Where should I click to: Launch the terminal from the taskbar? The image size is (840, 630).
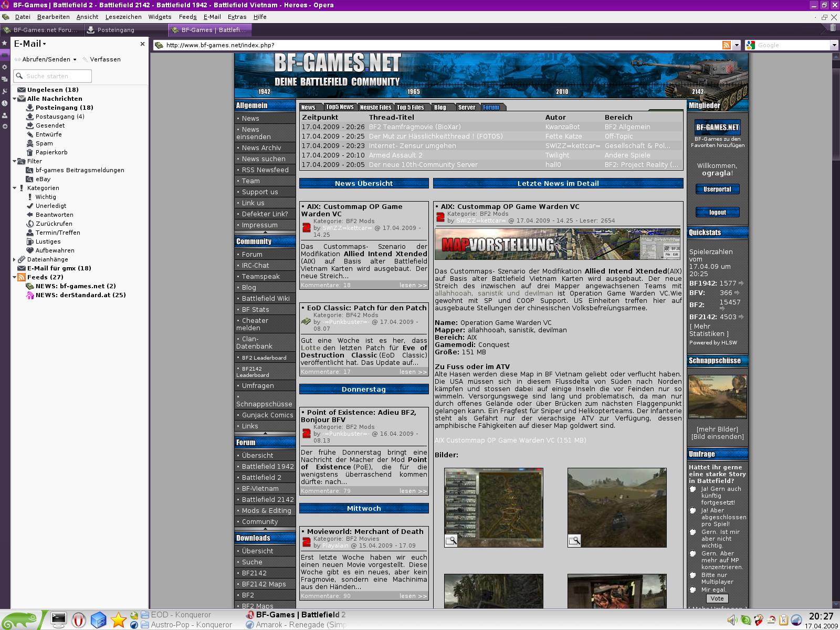pyautogui.click(x=58, y=620)
